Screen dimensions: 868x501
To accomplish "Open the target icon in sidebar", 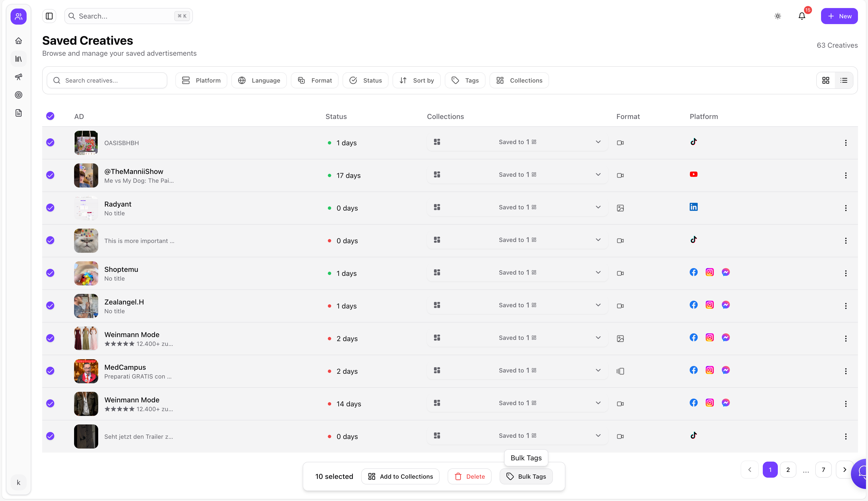I will click(19, 95).
